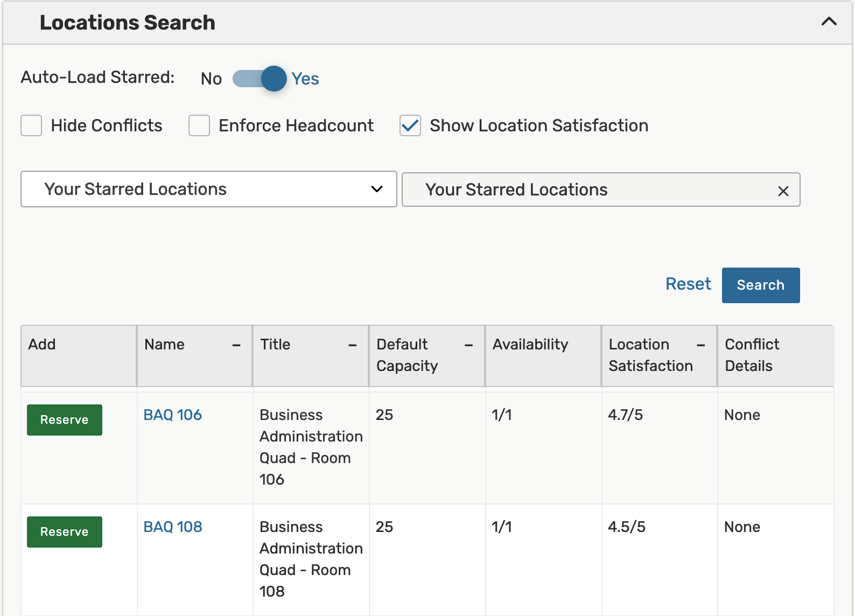Sort by the Name column minus icon

[x=236, y=345]
